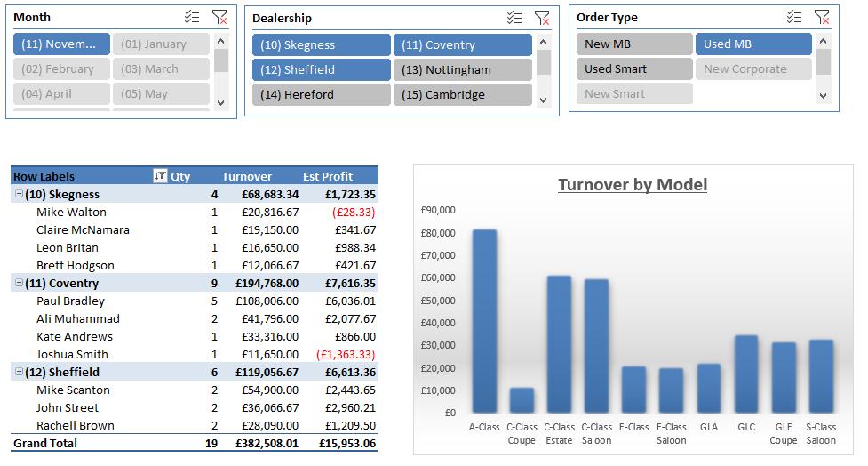Collapse the (12) Sheffield group

(x=19, y=371)
